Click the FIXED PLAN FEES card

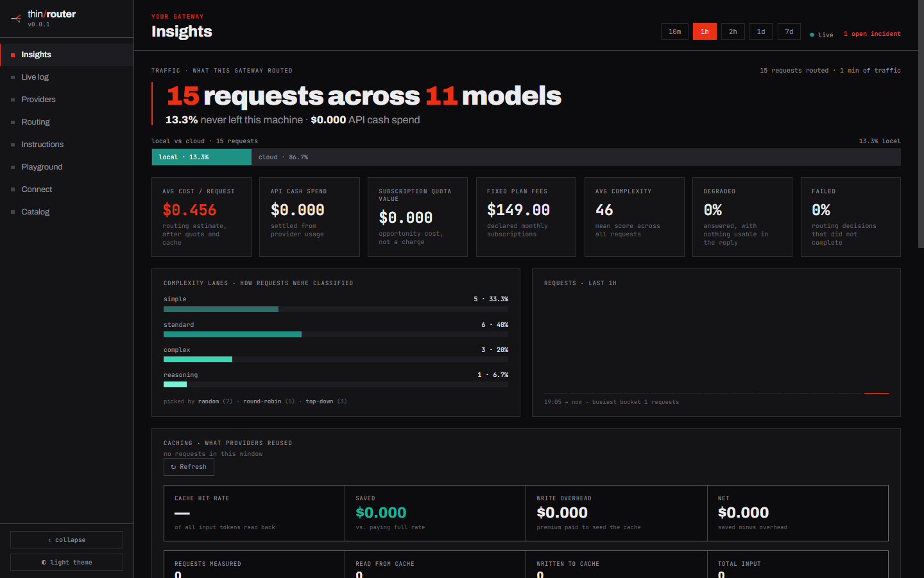point(526,217)
